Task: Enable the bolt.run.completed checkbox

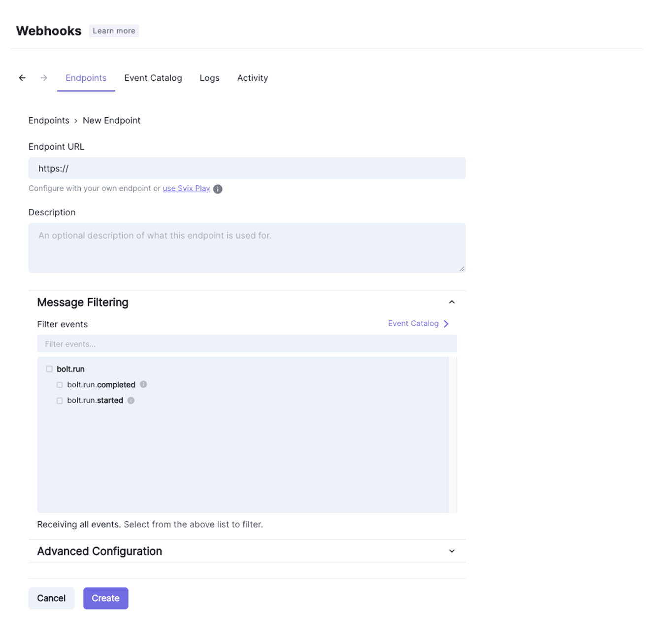Action: coord(60,385)
